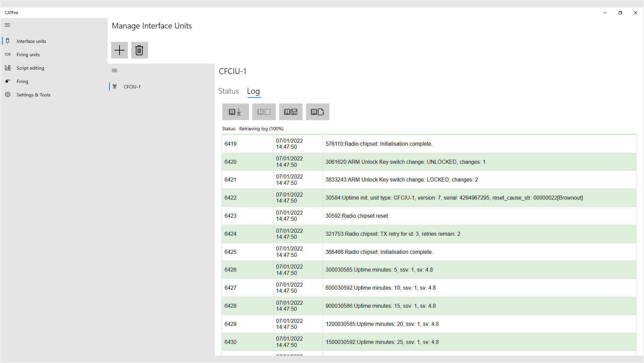The height and width of the screenshot is (363, 644).
Task: Toggle the main navigation hamburger menu
Action: 7,25
